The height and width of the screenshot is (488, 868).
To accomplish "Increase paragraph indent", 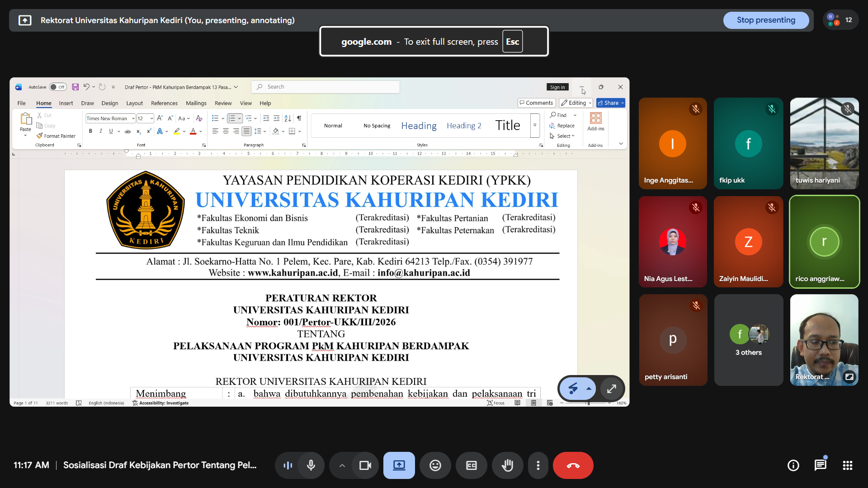I will click(x=277, y=118).
